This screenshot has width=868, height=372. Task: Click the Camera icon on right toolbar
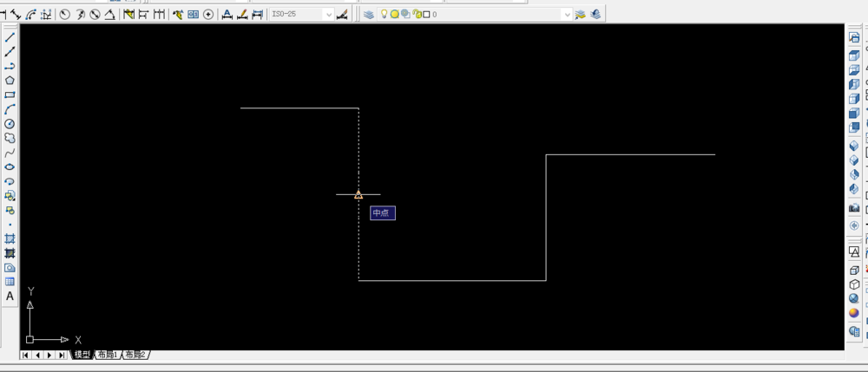854,208
